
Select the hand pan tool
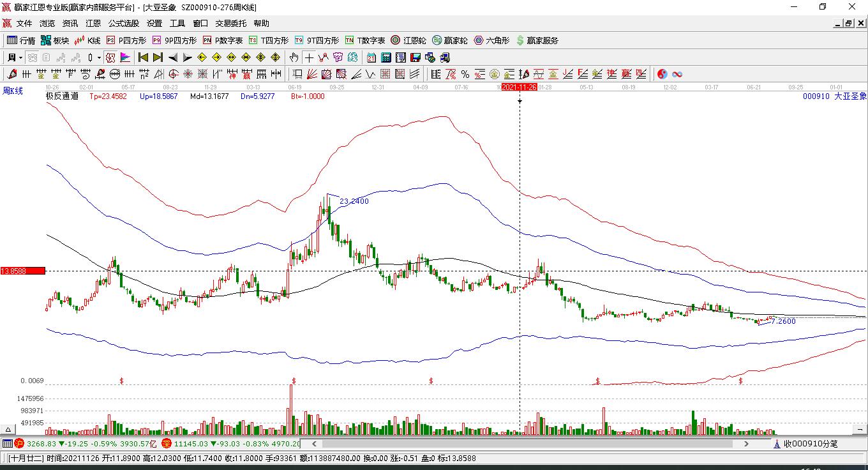[294, 57]
